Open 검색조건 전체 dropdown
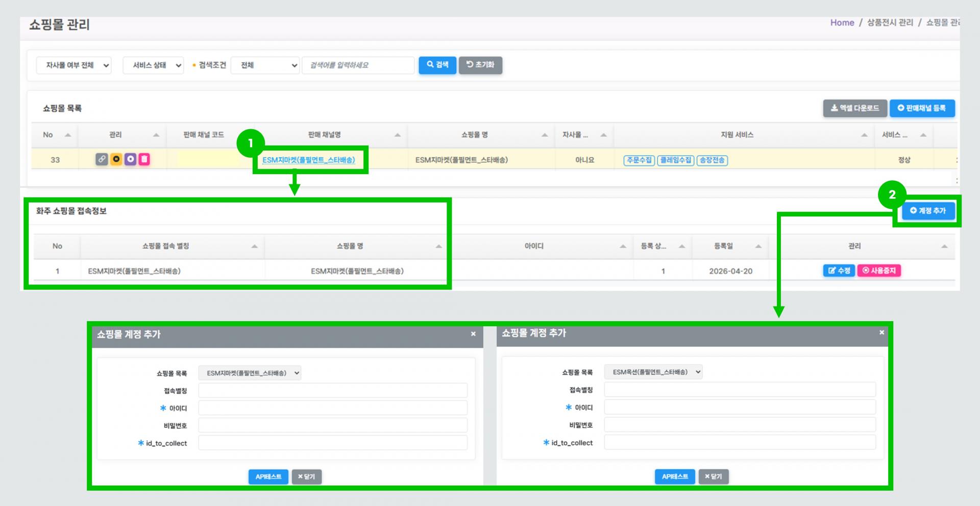This screenshot has width=980, height=506. coord(265,65)
